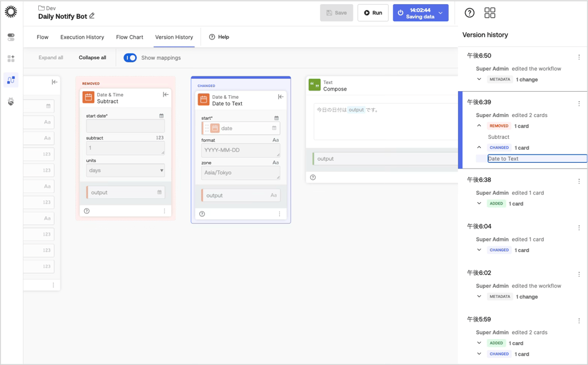Expand the ADDED 1 card entry at 午後6:38
Viewport: 588px width, 365px height.
(x=479, y=203)
